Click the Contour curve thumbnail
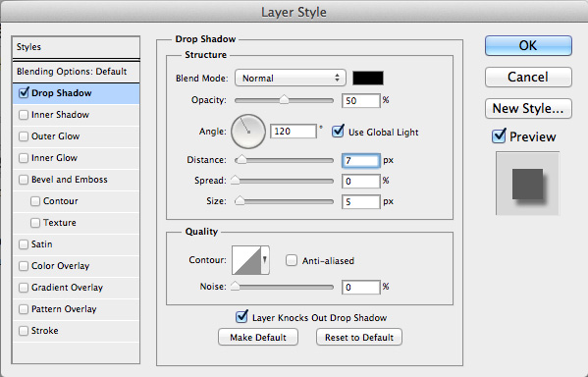The image size is (588, 377). 246,260
